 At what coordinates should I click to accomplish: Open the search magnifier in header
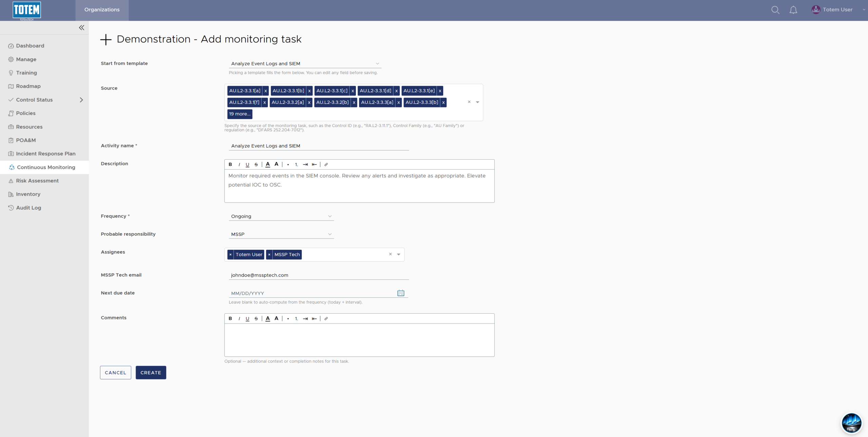pyautogui.click(x=775, y=10)
